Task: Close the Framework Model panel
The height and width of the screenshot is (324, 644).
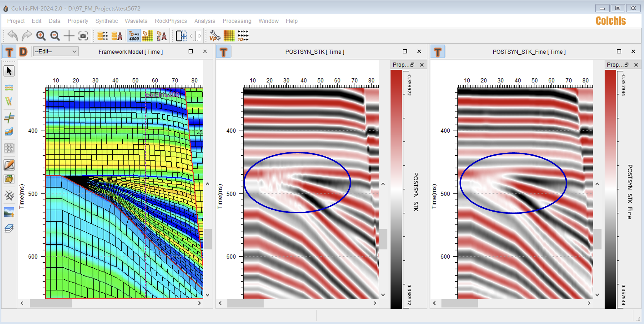Action: tap(205, 51)
